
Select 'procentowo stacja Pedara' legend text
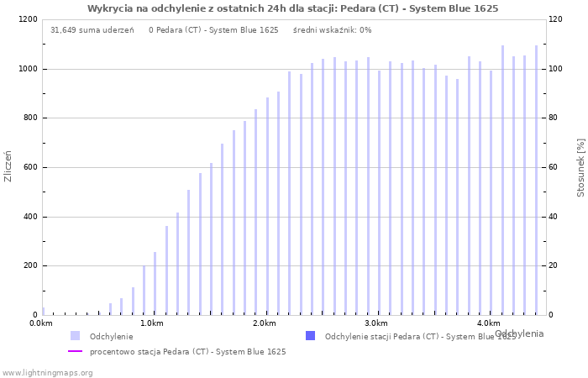(187, 352)
